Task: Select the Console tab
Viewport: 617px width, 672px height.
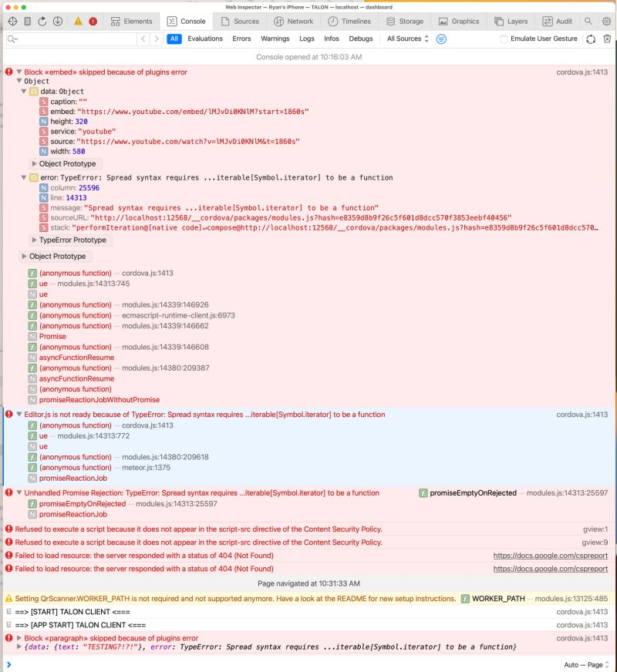Action: 186,22
